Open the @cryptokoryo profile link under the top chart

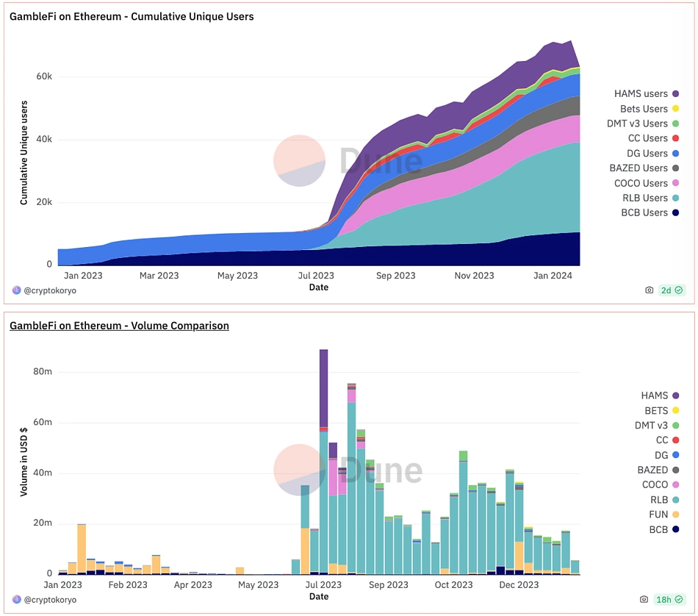50,290
